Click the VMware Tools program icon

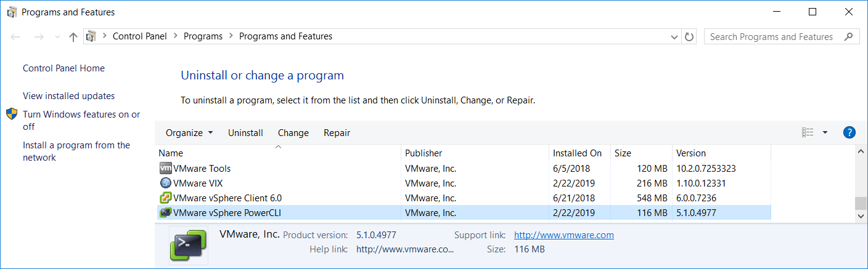pos(165,168)
